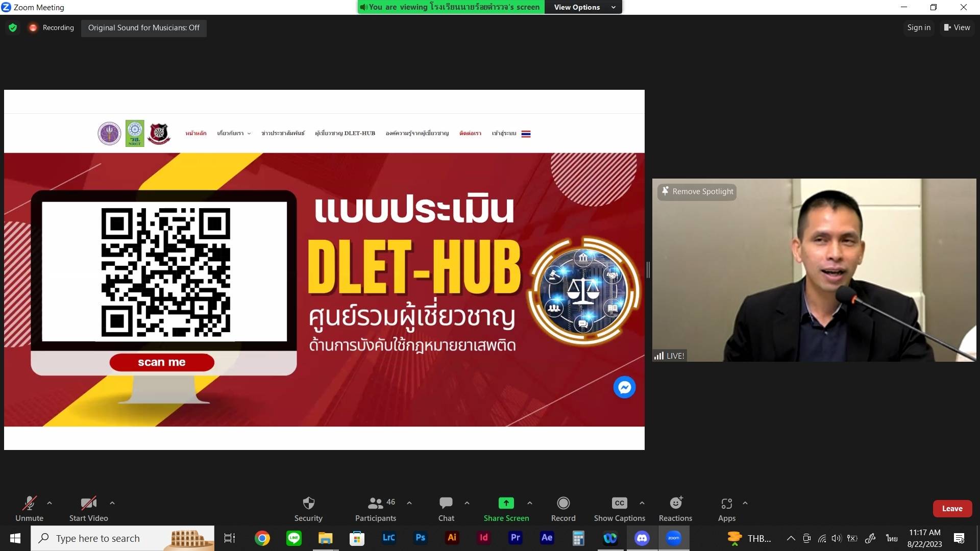This screenshot has height=551, width=980.
Task: Toggle Original Sound for Musicians
Action: tap(143, 28)
